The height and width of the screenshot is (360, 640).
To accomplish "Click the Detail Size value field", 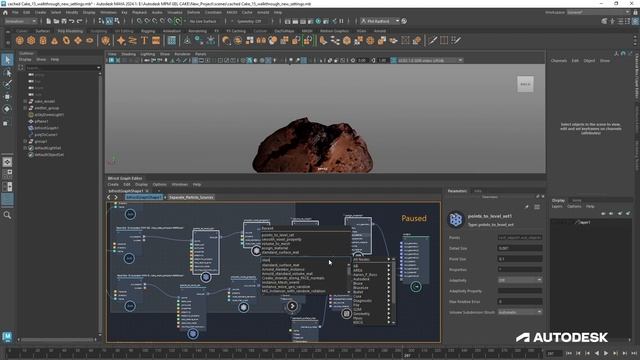I will [520, 248].
